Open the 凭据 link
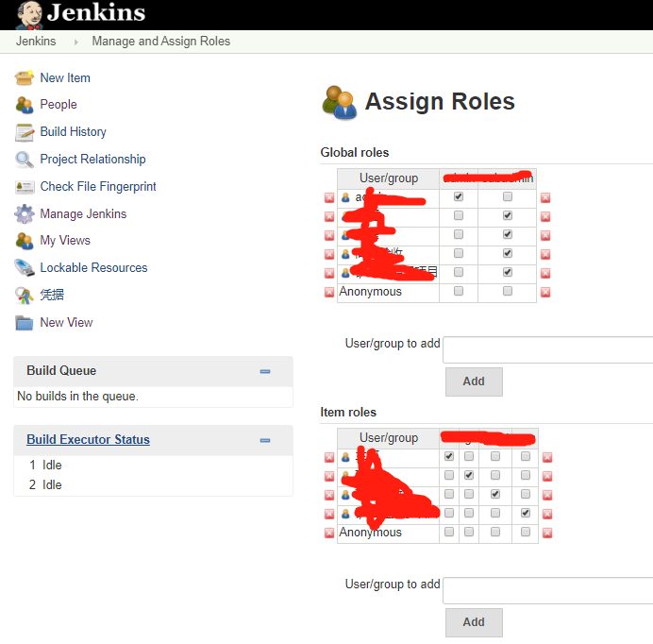 click(x=52, y=295)
